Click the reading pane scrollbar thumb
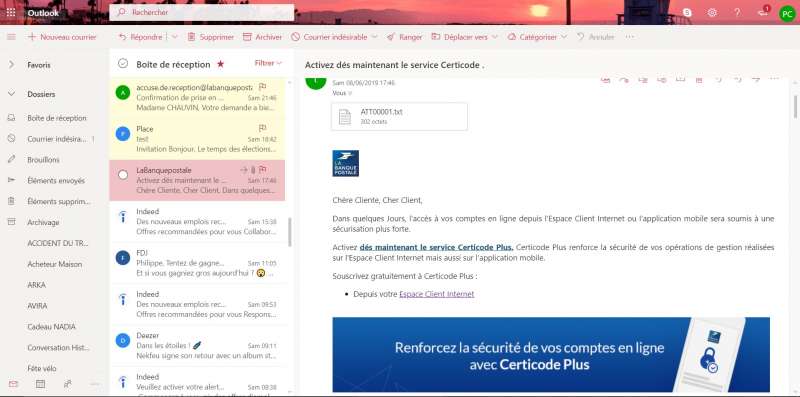The height and width of the screenshot is (397, 800). click(795, 106)
